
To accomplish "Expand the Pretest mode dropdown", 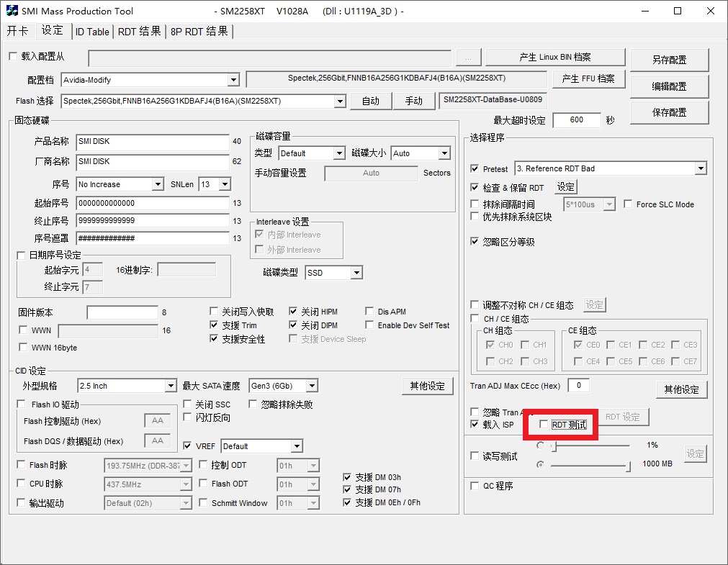I will [700, 168].
